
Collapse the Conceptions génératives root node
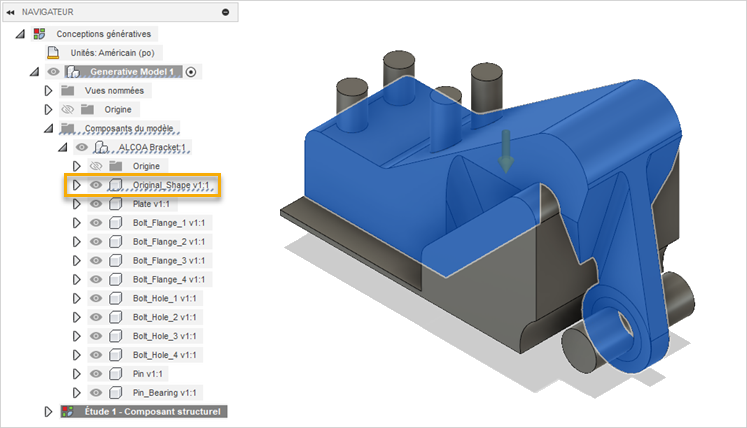point(20,34)
